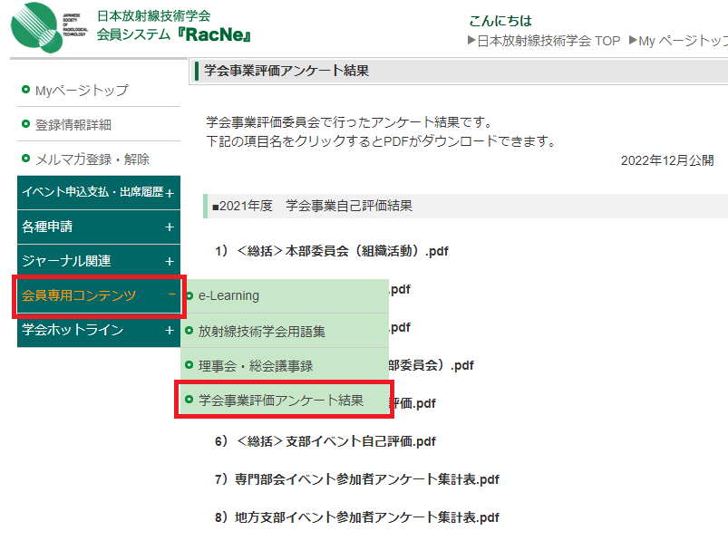
Task: Select メルマガ登録・解除 sidebar link
Action: [x=92, y=159]
